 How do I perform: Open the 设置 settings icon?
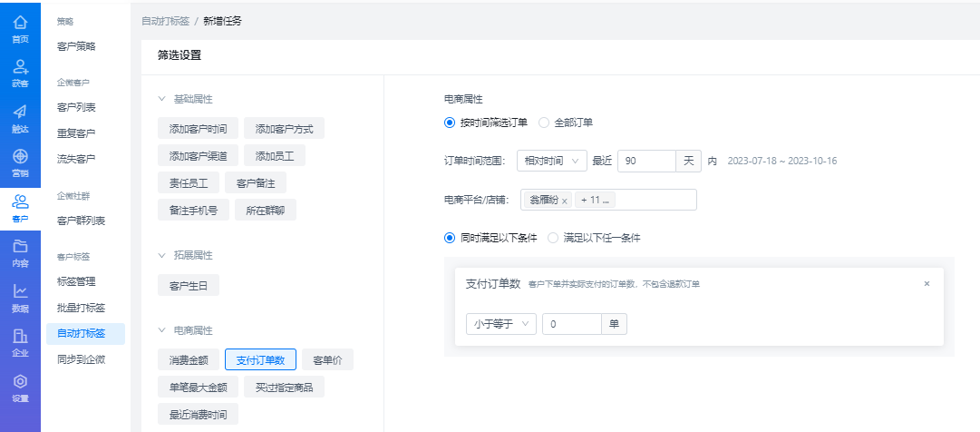pos(20,387)
